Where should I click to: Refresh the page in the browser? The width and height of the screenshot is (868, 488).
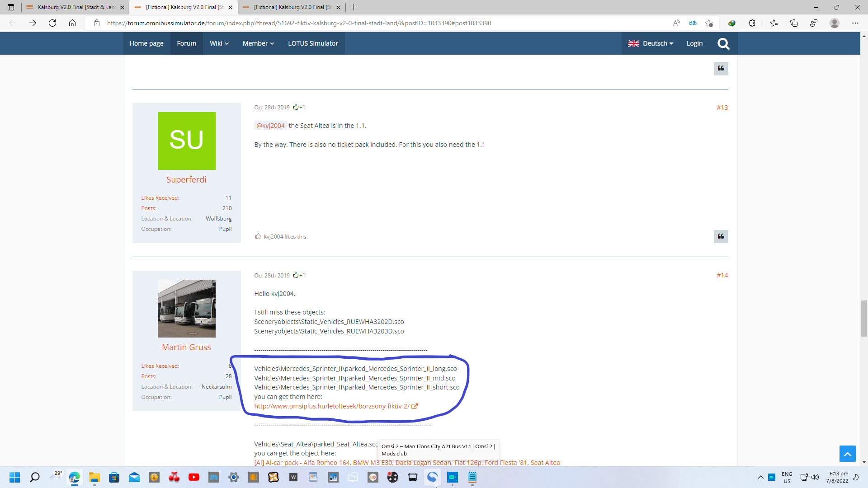pyautogui.click(x=52, y=23)
